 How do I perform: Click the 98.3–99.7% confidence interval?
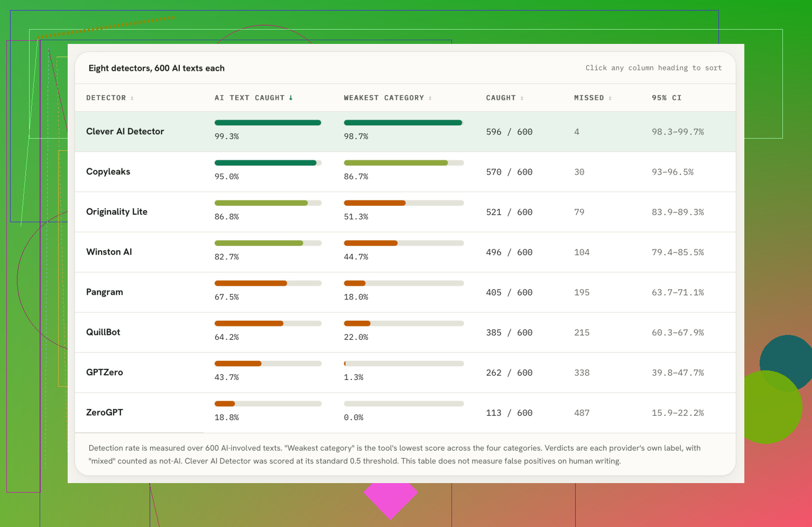pos(678,132)
